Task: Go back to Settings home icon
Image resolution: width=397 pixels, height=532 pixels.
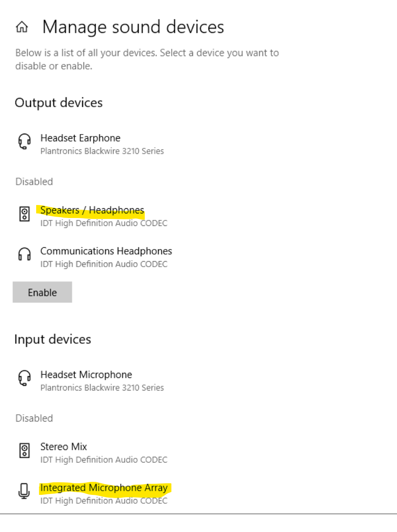Action: [22, 27]
